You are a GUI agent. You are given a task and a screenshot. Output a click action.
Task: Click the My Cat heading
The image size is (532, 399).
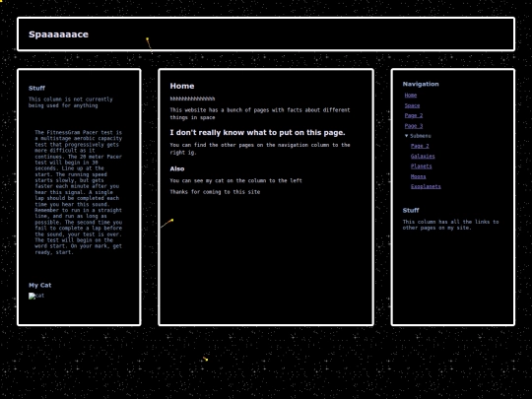click(x=40, y=285)
